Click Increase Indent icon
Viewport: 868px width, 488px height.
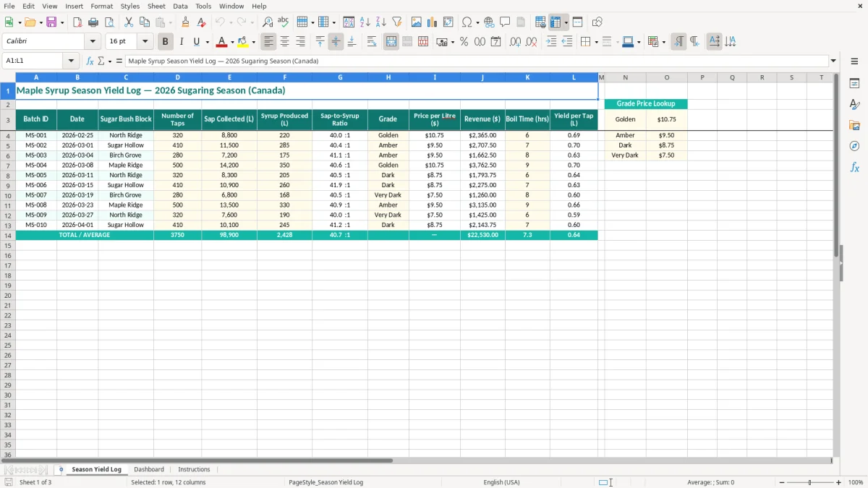[551, 42]
